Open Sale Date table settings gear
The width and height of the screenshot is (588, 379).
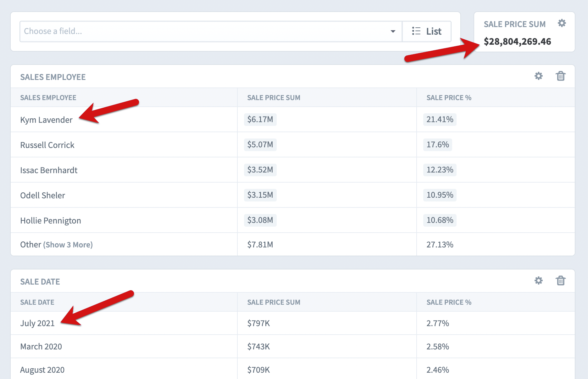pyautogui.click(x=538, y=280)
